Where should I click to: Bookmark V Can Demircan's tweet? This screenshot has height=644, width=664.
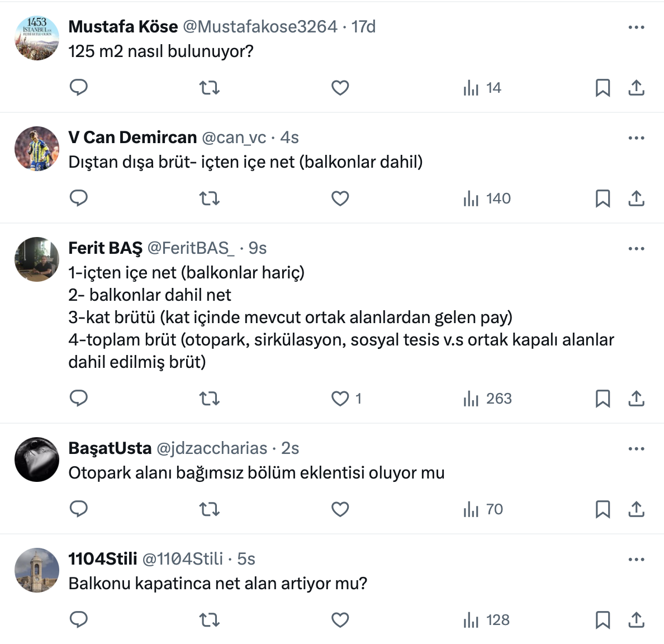pyautogui.click(x=603, y=198)
